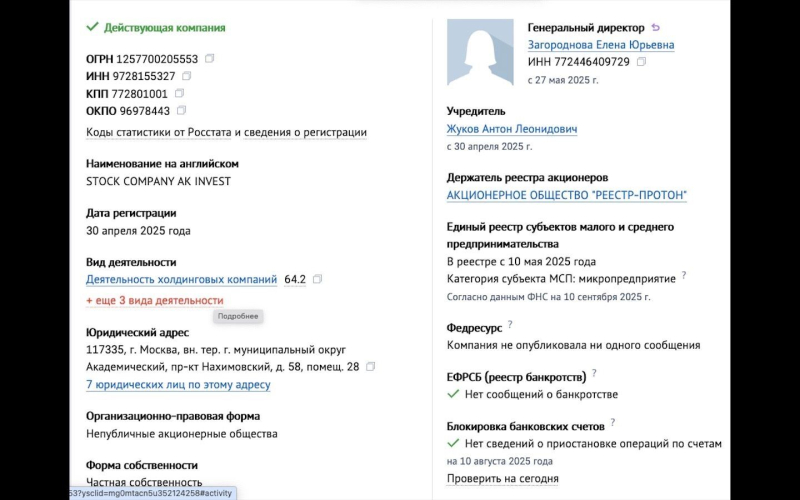Click the help icon beside Федресурс
800x500 pixels.
510,325
